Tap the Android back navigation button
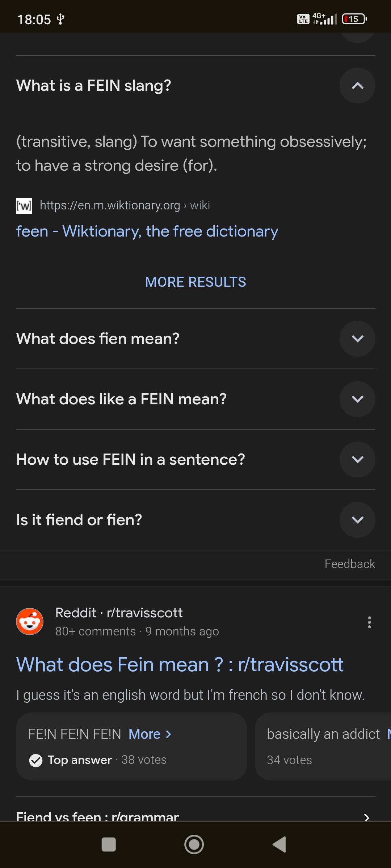The height and width of the screenshot is (868, 391). [279, 845]
